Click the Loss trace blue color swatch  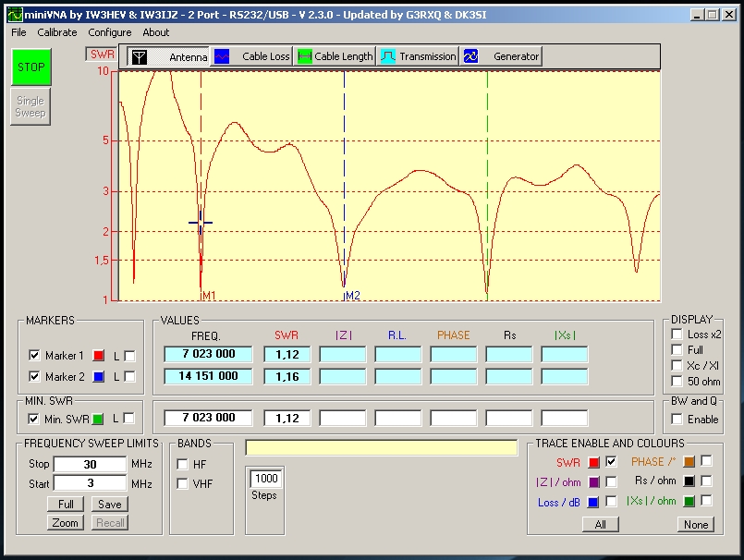[593, 502]
